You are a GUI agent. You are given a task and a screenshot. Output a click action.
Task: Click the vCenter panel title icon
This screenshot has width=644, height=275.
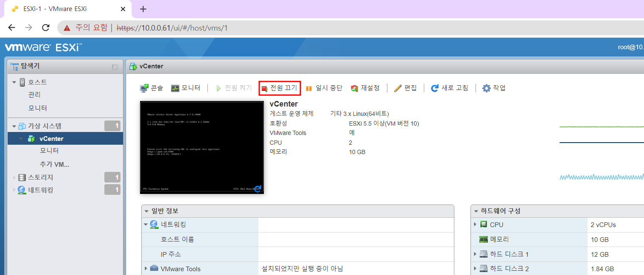tap(133, 66)
